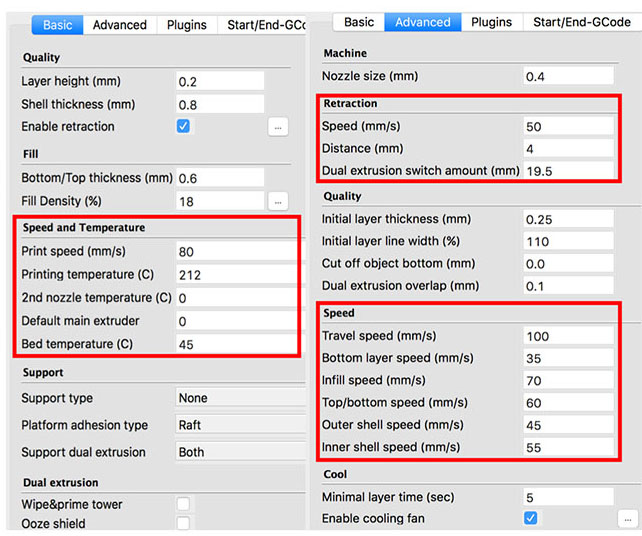Open Fill Density extra settings button
This screenshot has width=642, height=536.
[x=278, y=201]
